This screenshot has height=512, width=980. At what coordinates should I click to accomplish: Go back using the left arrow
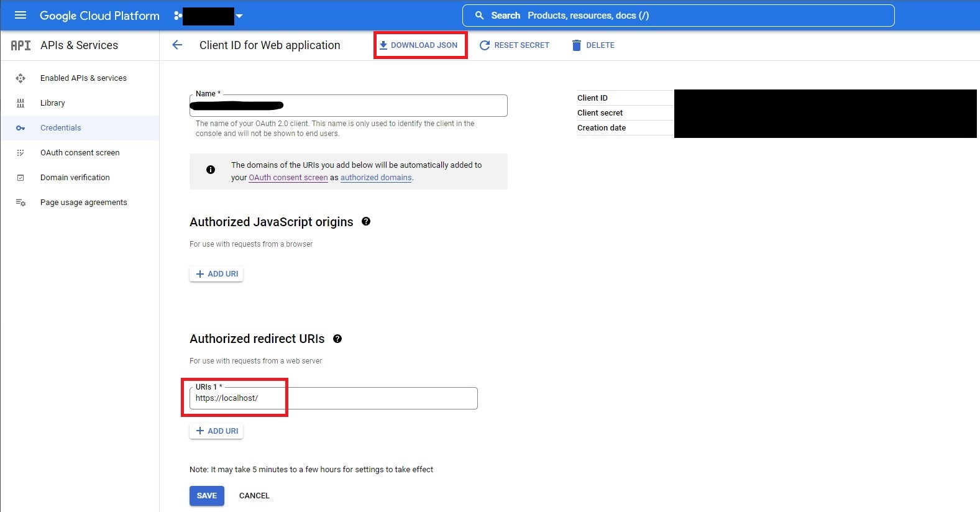[x=177, y=45]
